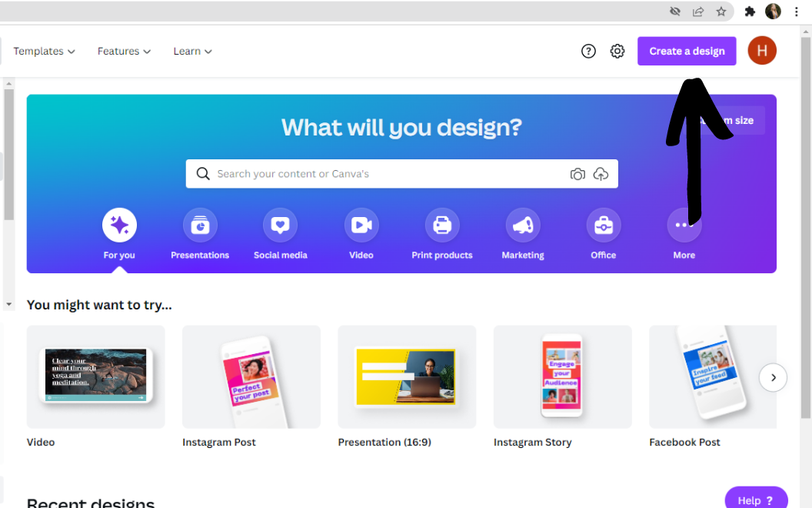
Task: Select the Print products category icon
Action: [x=442, y=226]
